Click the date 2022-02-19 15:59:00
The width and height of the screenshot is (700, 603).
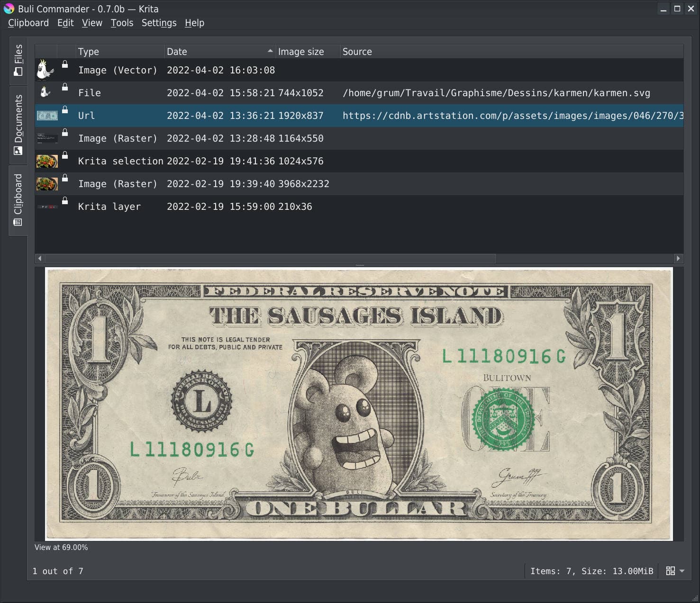[221, 207]
